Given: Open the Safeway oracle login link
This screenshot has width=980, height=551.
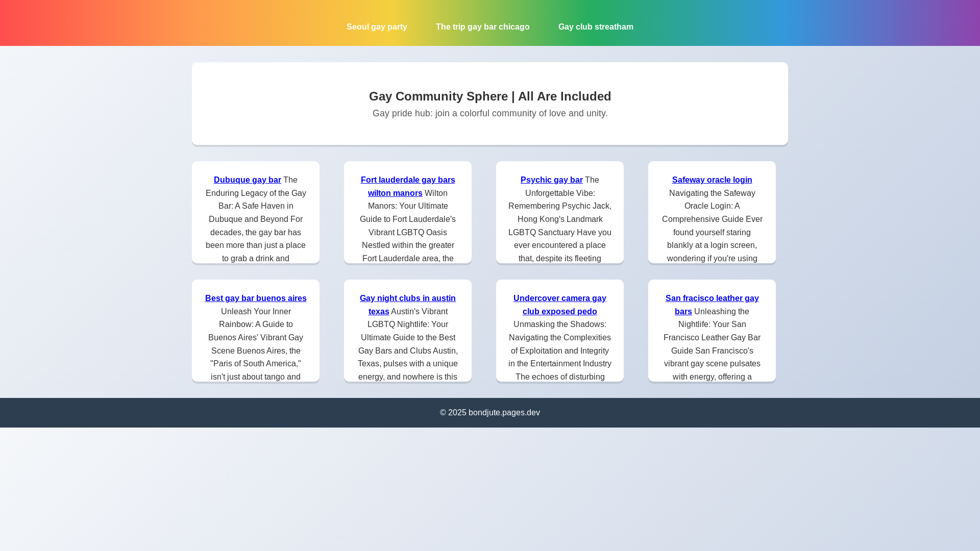Looking at the screenshot, I should 712,180.
